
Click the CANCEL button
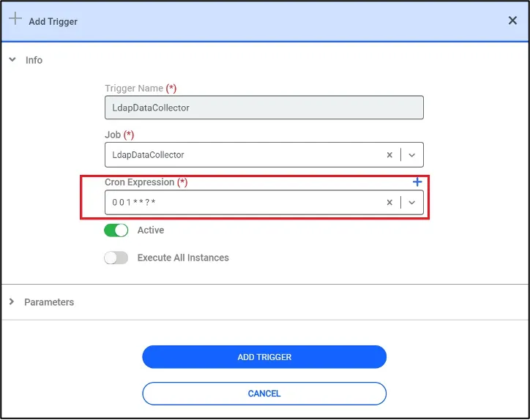264,394
